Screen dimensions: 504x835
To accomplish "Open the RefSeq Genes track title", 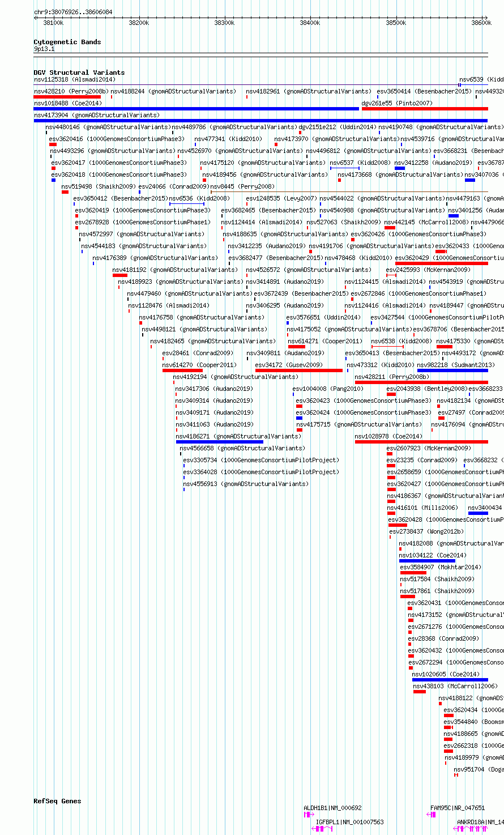I will pyautogui.click(x=57, y=801).
